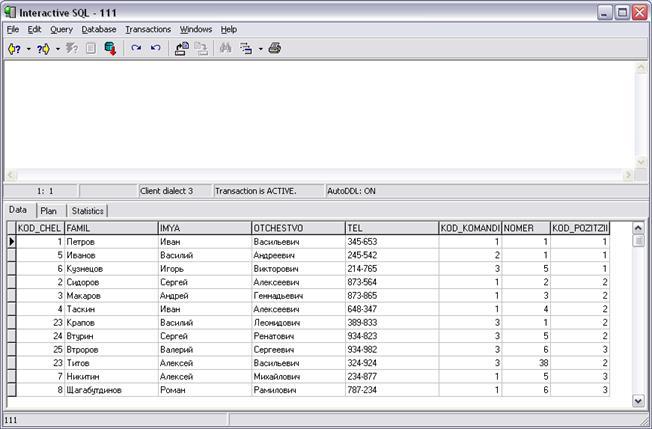The image size is (652, 429).
Task: Open the Database menu
Action: [x=99, y=29]
